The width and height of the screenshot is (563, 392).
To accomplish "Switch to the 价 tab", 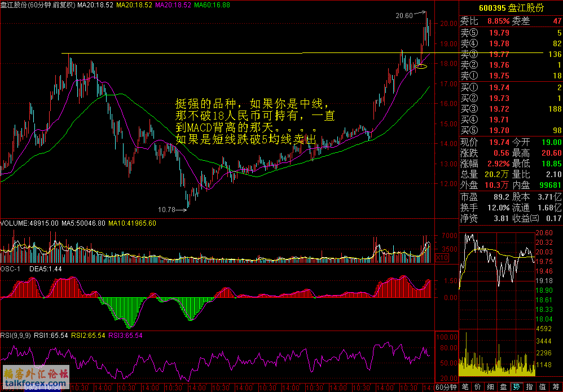I will [478, 387].
